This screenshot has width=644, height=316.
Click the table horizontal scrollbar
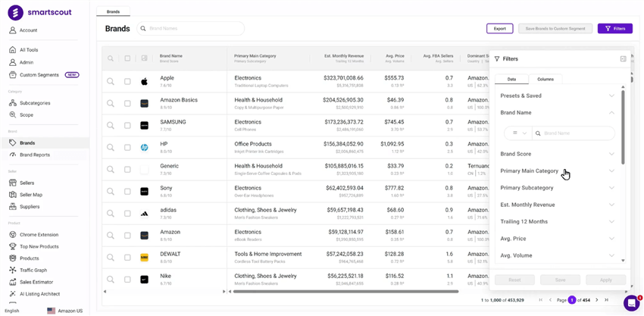pyautogui.click(x=345, y=291)
